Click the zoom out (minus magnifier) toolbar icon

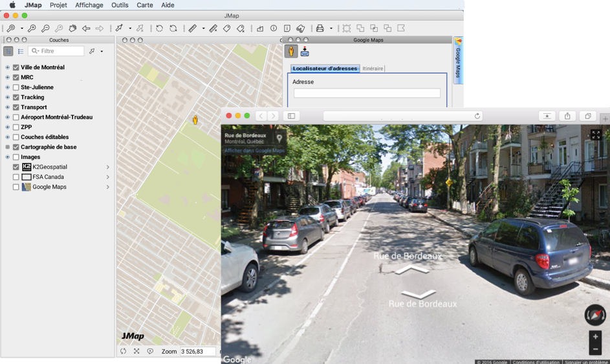(x=45, y=28)
